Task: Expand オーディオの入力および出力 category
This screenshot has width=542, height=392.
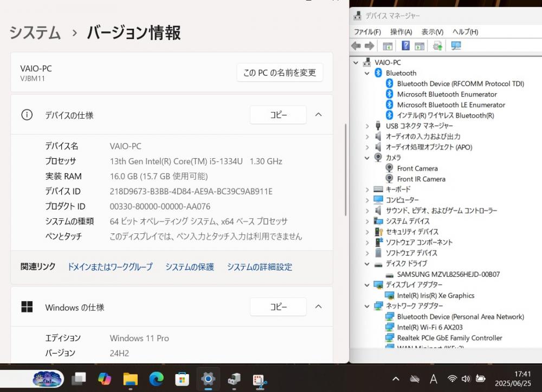Action: pyautogui.click(x=367, y=137)
